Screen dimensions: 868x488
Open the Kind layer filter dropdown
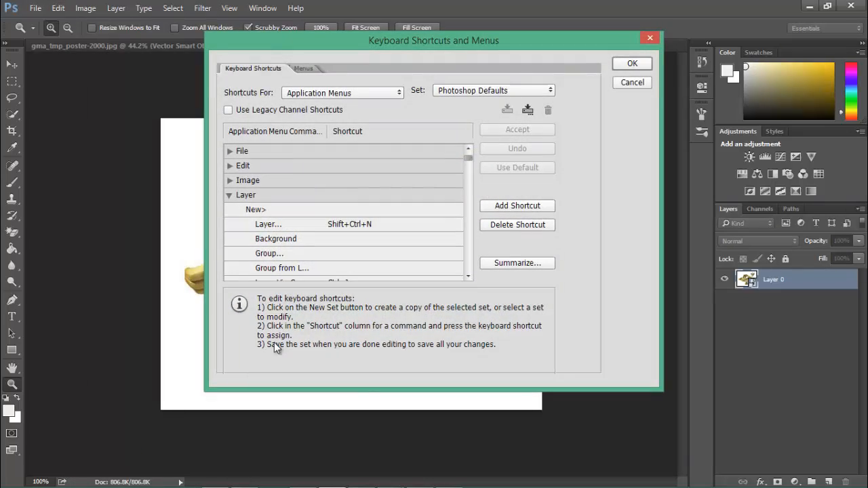click(747, 223)
